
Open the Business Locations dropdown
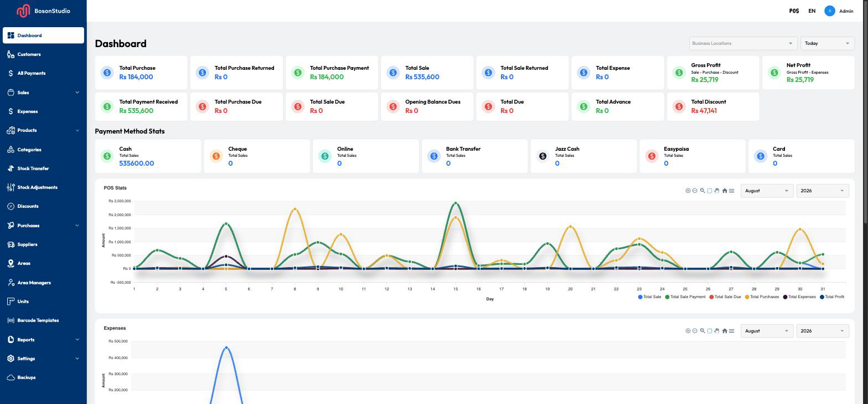click(743, 43)
